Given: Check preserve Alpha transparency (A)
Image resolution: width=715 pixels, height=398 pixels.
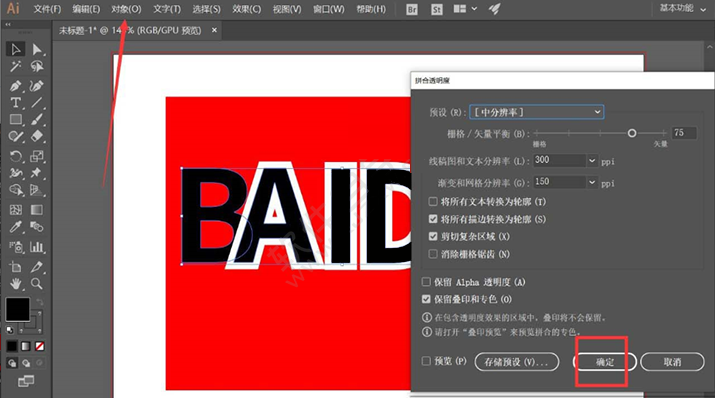Looking at the screenshot, I should click(x=426, y=282).
